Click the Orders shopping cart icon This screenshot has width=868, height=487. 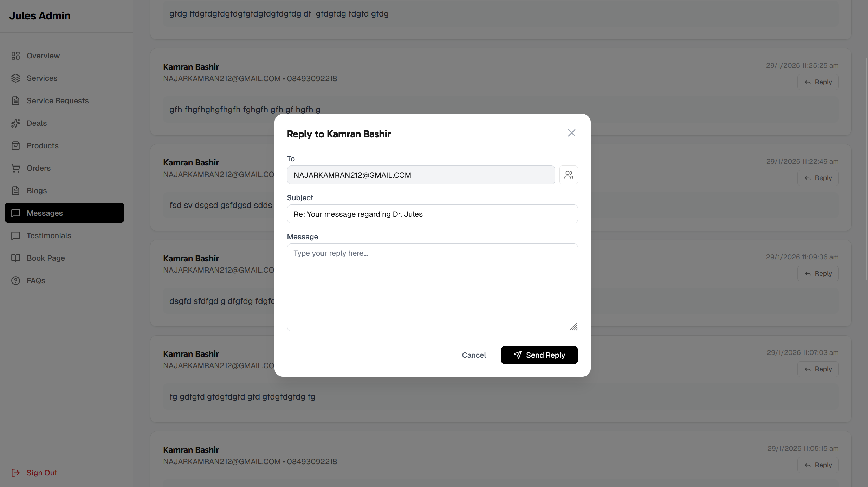coord(15,168)
